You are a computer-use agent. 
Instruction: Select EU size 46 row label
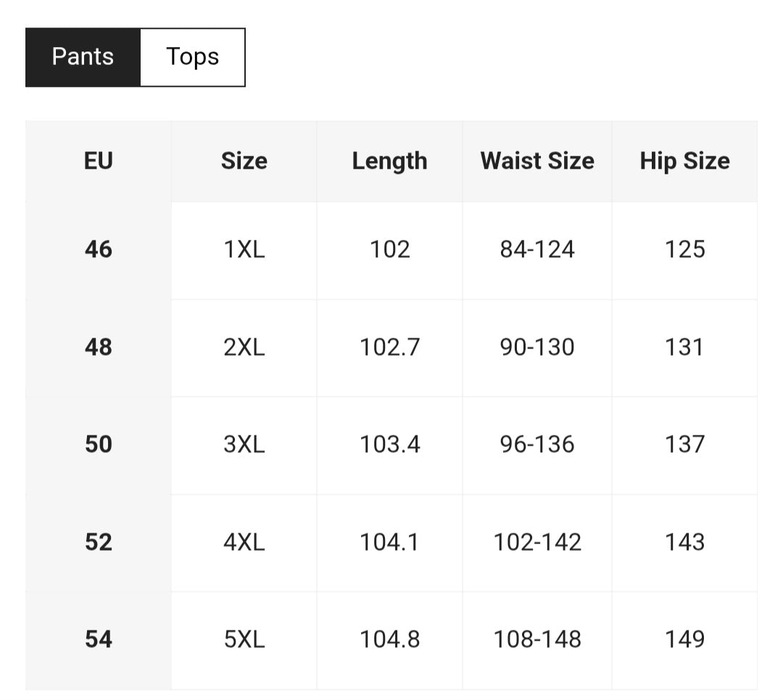pos(99,249)
